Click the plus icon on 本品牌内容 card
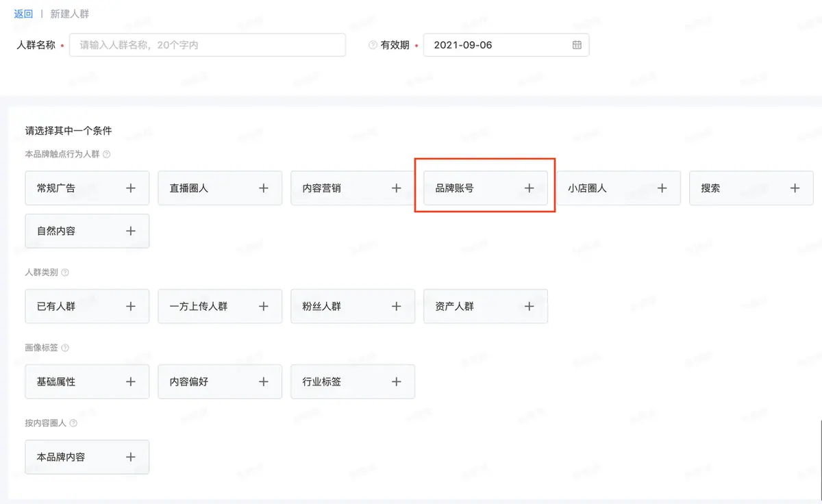 tap(131, 457)
